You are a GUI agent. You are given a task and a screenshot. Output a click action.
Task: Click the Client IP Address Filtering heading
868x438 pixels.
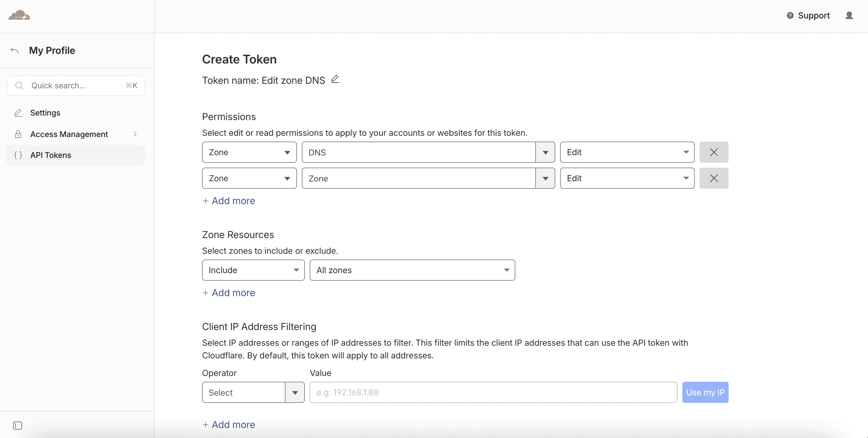coord(259,327)
